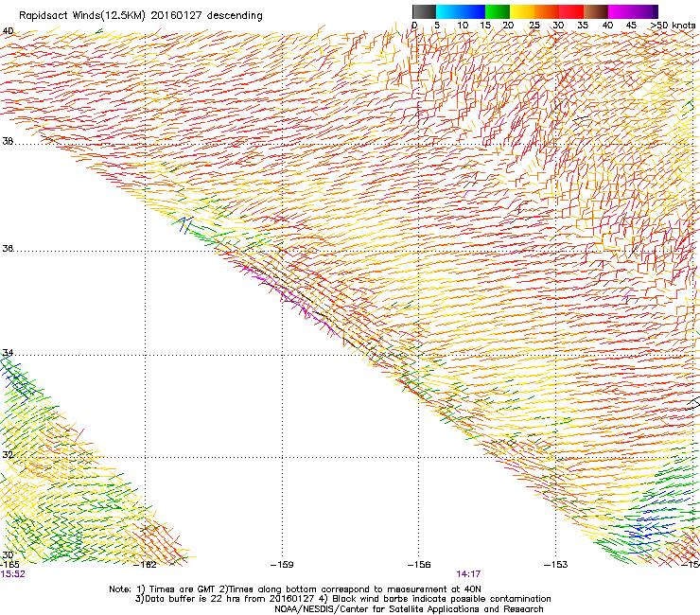
Task: Click the purple 14:17 time stamp
Action: click(468, 574)
